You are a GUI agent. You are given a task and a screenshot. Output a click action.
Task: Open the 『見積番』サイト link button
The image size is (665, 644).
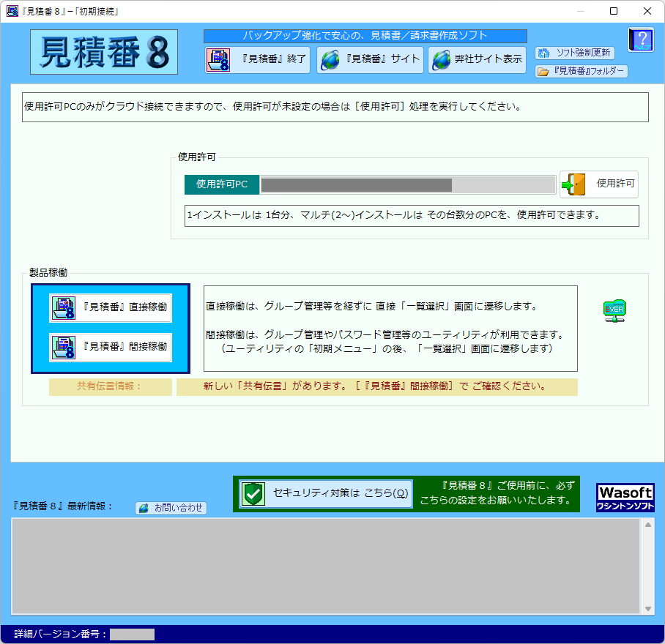tap(370, 60)
